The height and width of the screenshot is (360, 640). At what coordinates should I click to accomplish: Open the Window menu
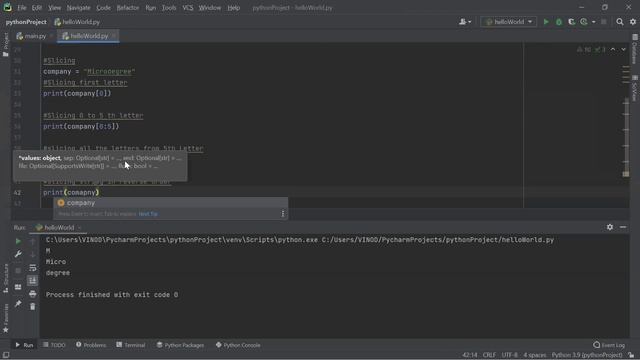pos(210,8)
